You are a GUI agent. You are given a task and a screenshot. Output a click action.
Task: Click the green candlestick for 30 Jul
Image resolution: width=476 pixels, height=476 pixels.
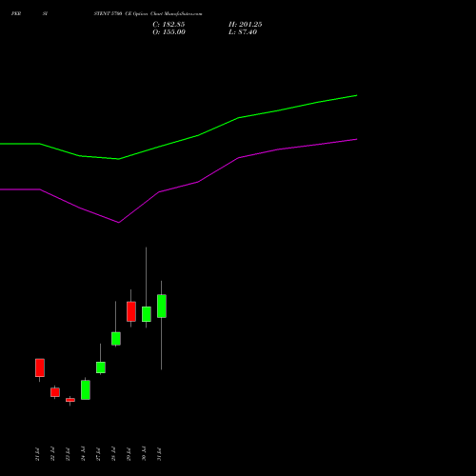pyautogui.click(x=147, y=314)
